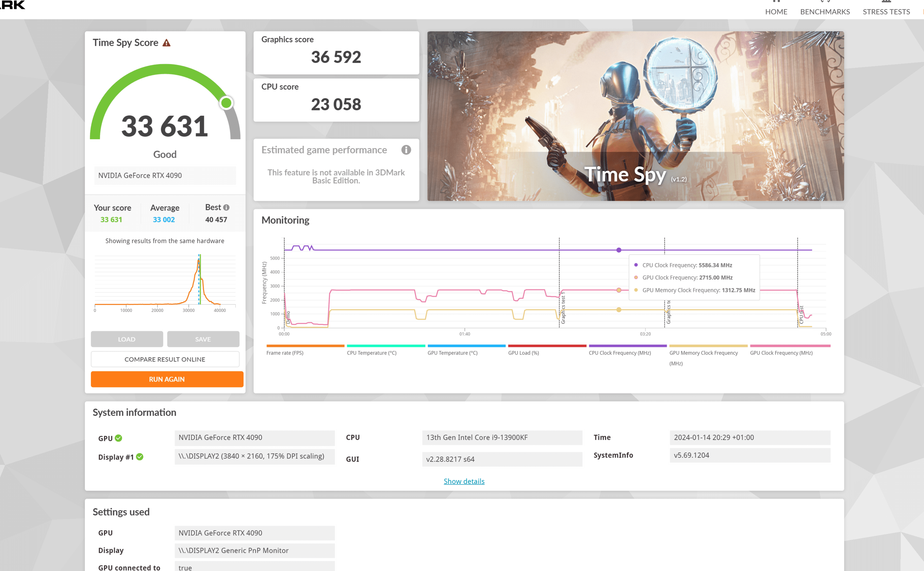
Task: Click the Best score value 40 457
Action: [x=216, y=220]
